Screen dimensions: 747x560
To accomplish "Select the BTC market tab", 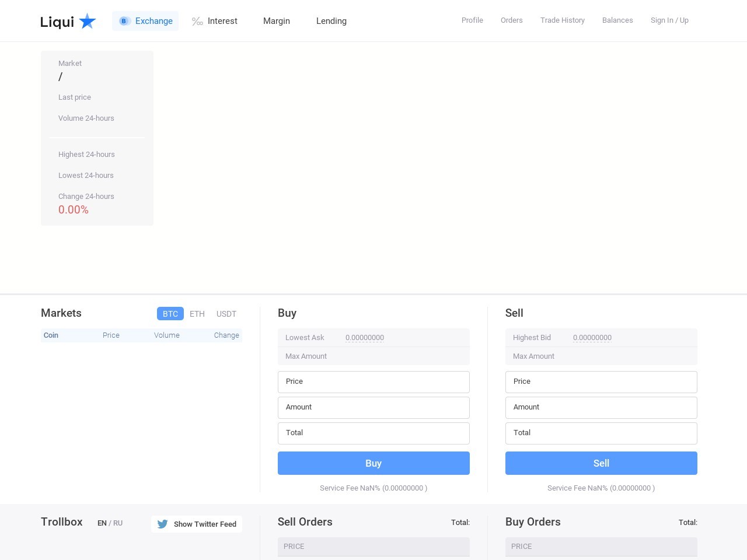I will pyautogui.click(x=170, y=314).
